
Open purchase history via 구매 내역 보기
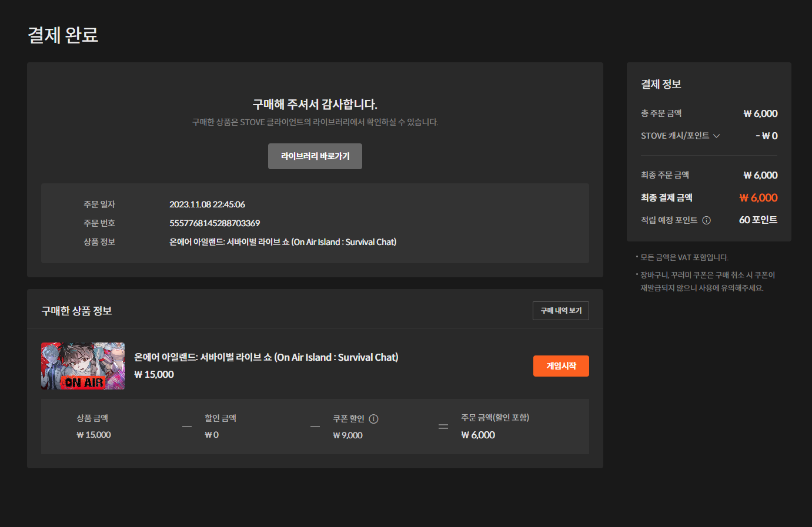560,311
